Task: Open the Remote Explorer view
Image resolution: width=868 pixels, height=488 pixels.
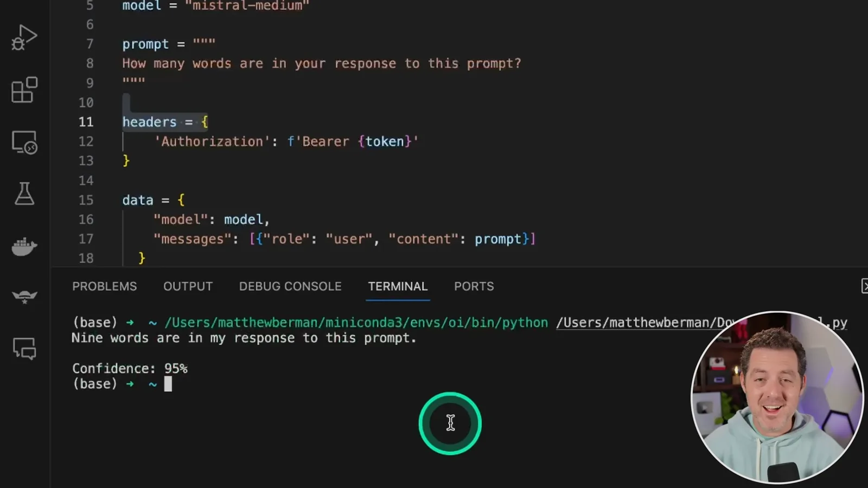Action: click(x=24, y=142)
